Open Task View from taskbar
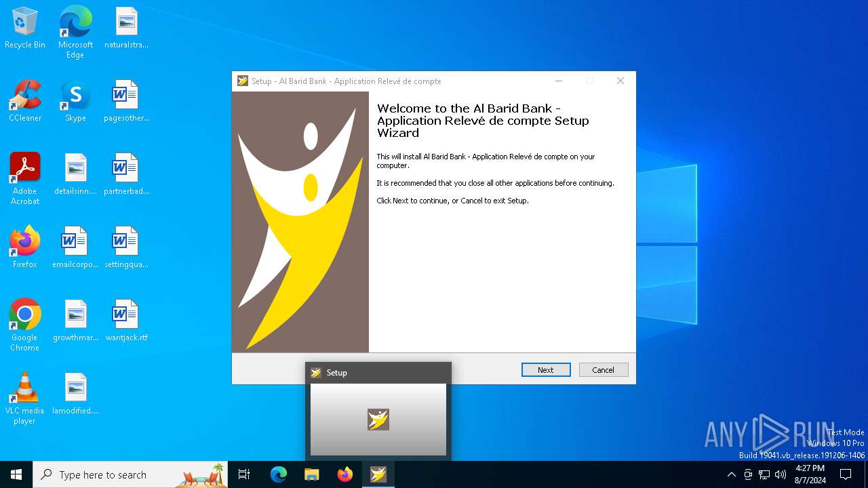 [x=244, y=474]
